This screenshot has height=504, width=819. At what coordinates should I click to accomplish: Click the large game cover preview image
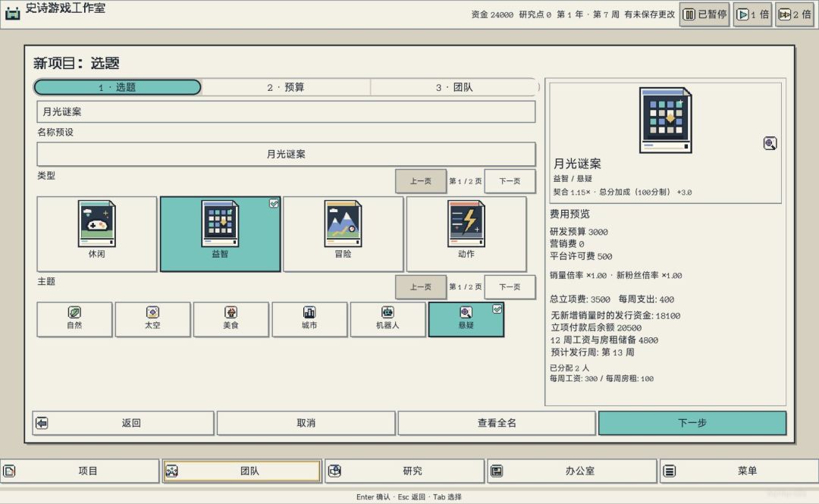point(666,120)
